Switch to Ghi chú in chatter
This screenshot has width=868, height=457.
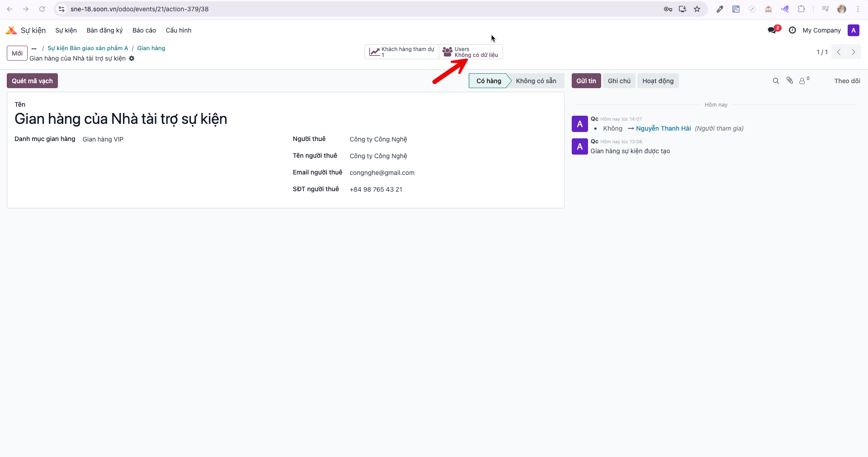click(x=619, y=81)
